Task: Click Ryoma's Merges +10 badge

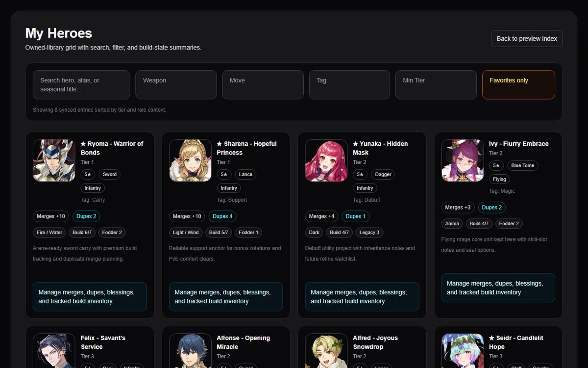Action: 51,216
